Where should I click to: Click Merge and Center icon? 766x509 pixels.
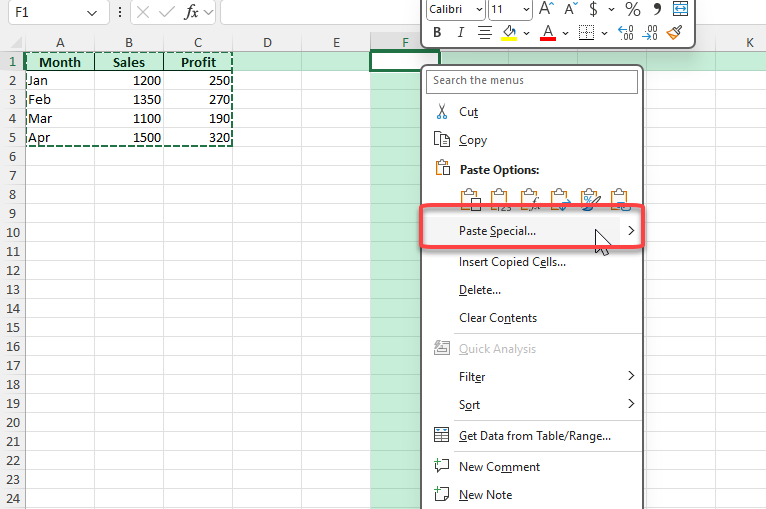pos(680,8)
